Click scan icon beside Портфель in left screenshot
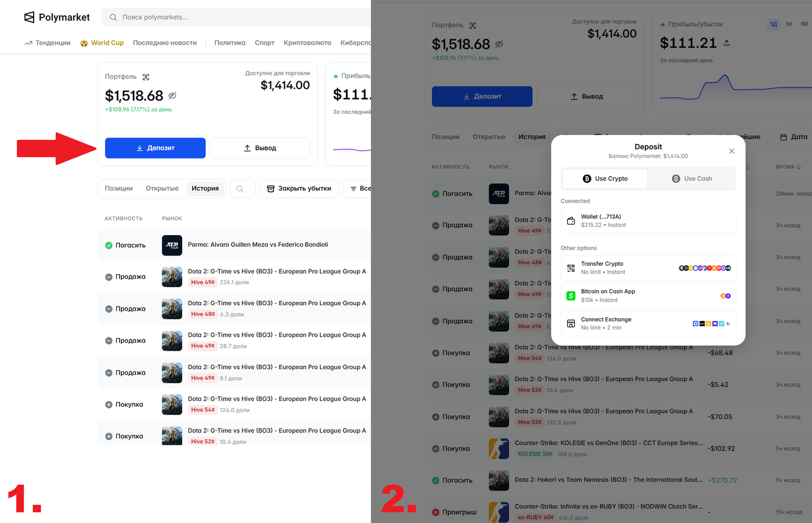Image resolution: width=812 pixels, height=523 pixels. click(x=146, y=77)
